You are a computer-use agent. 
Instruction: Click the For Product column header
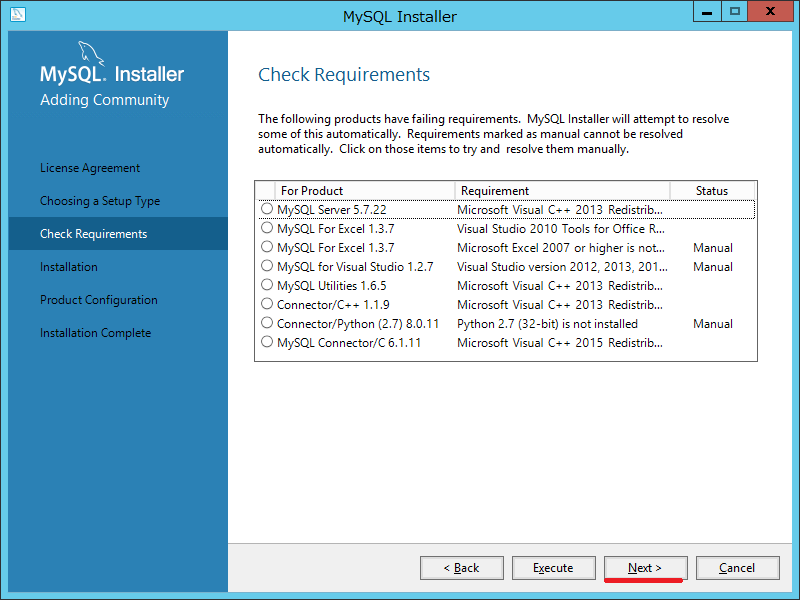click(x=364, y=191)
